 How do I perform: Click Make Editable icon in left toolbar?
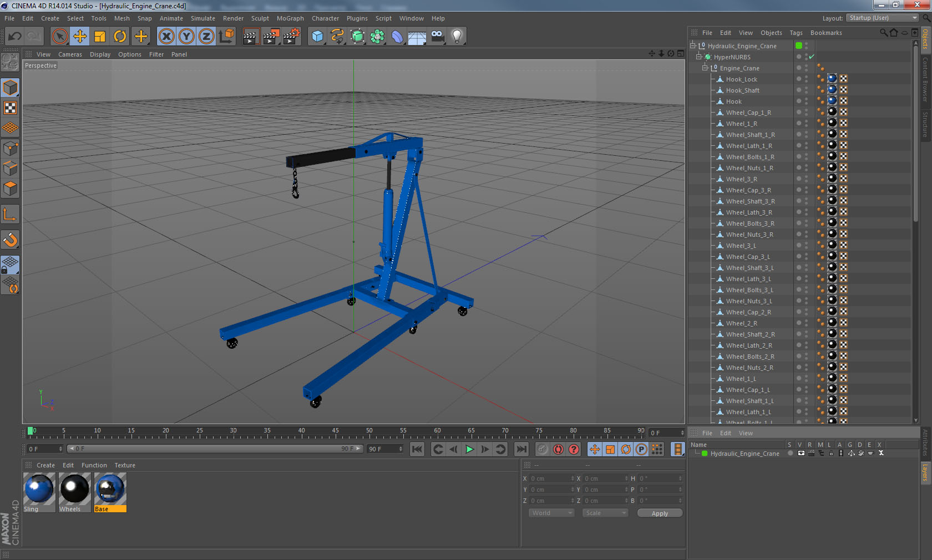10,62
